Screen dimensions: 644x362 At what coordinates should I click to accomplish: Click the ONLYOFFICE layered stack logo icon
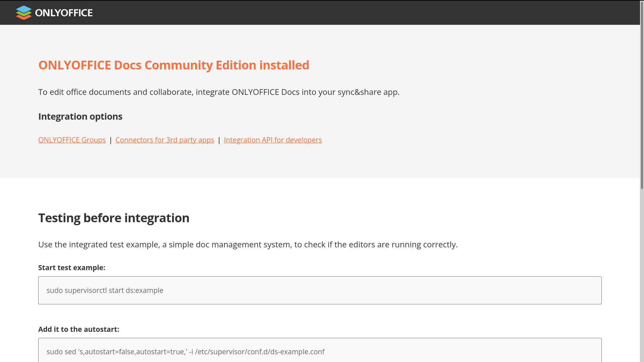(x=23, y=13)
